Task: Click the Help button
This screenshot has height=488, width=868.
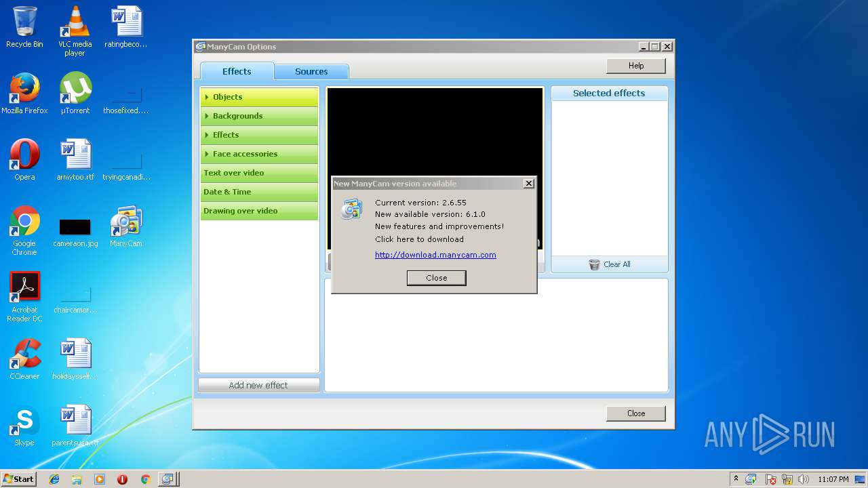Action: [636, 66]
